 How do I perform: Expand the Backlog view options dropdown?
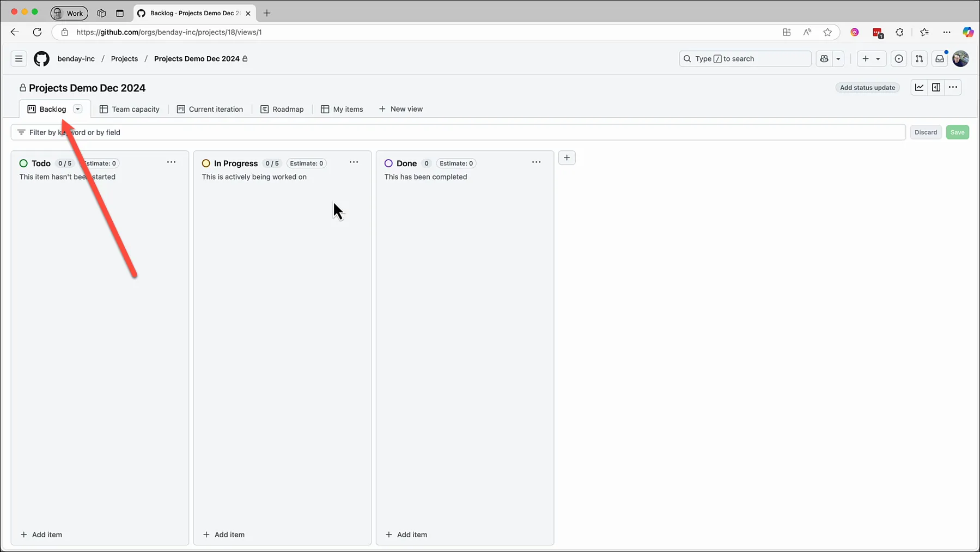78,109
